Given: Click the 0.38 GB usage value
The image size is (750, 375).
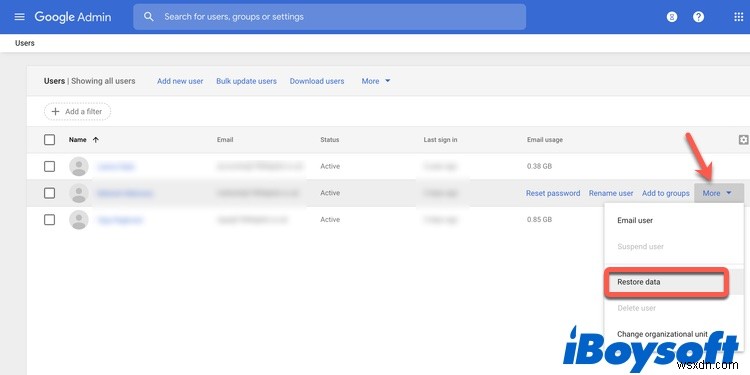Looking at the screenshot, I should (539, 166).
